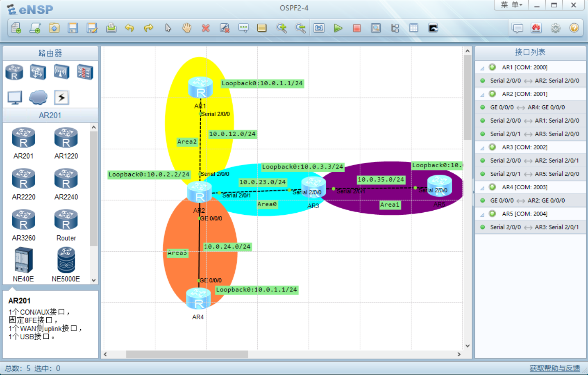Click the Print toolbar icon
This screenshot has height=375, width=588.
[111, 28]
